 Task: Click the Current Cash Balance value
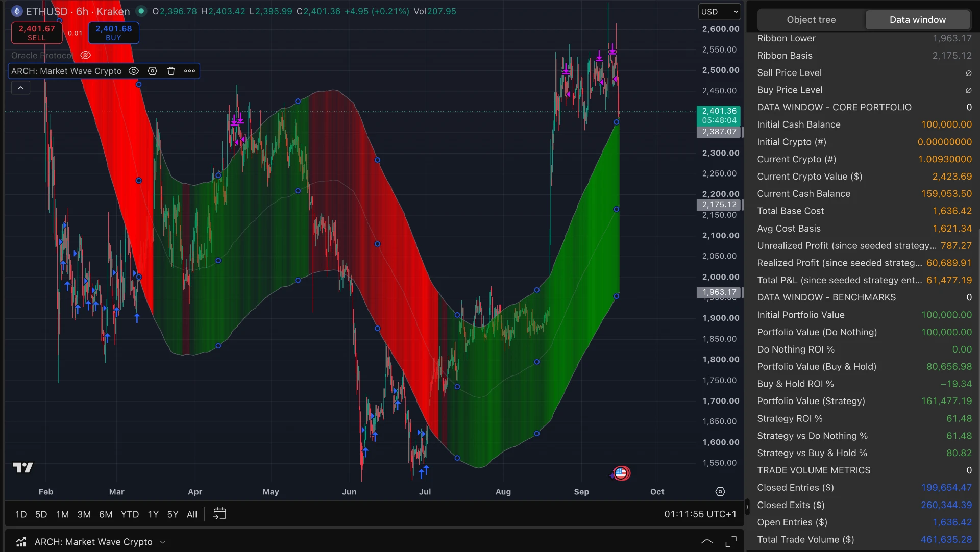tap(946, 194)
